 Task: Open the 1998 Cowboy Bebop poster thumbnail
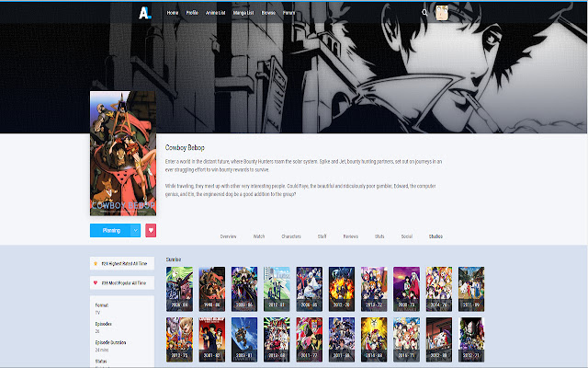coord(212,289)
